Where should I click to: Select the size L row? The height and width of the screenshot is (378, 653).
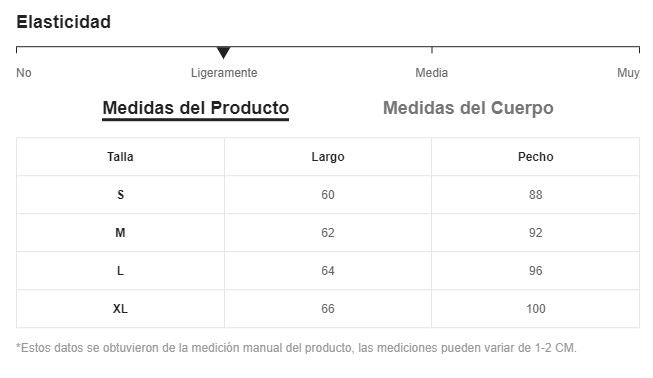(328, 271)
